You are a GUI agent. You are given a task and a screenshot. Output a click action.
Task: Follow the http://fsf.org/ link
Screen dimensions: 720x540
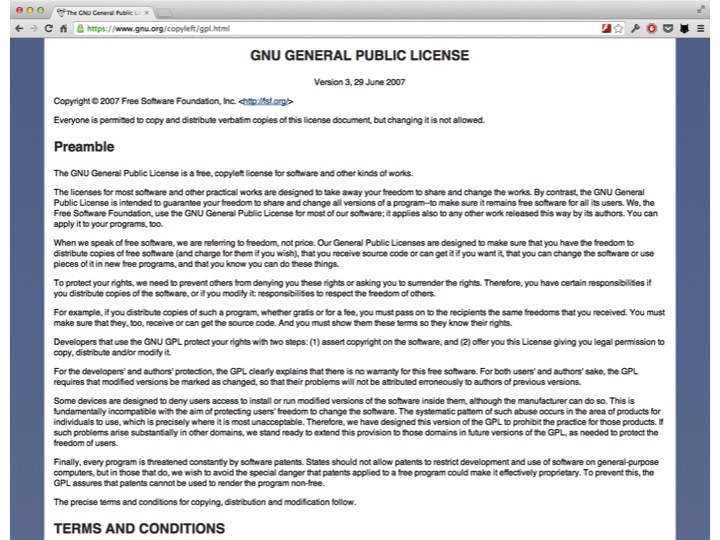click(x=266, y=101)
